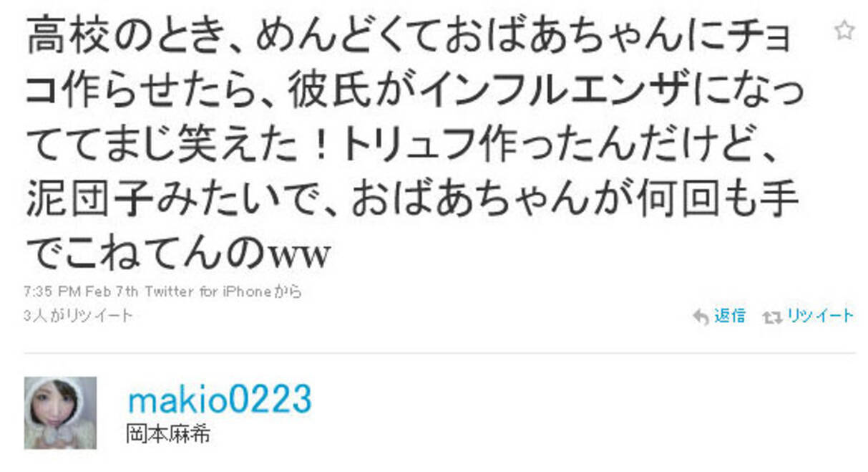The width and height of the screenshot is (868, 472).
Task: Select the リツイート retweet link
Action: click(x=820, y=316)
